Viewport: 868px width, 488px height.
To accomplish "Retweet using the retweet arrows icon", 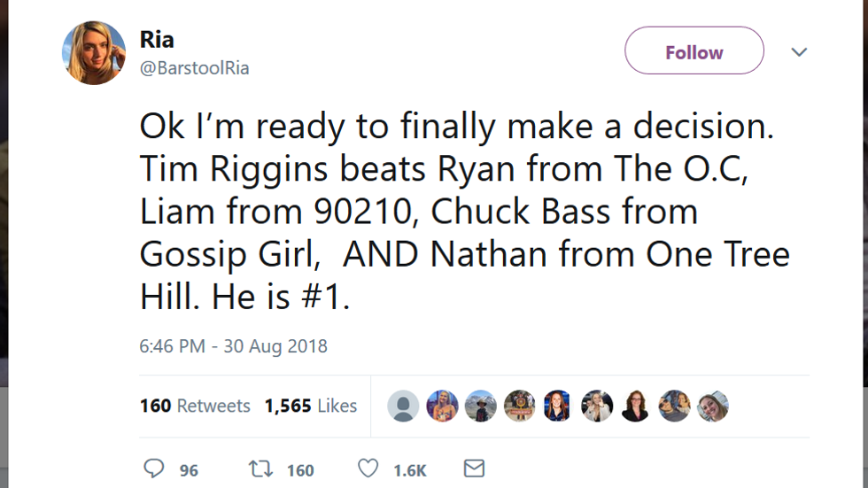I will (x=260, y=469).
